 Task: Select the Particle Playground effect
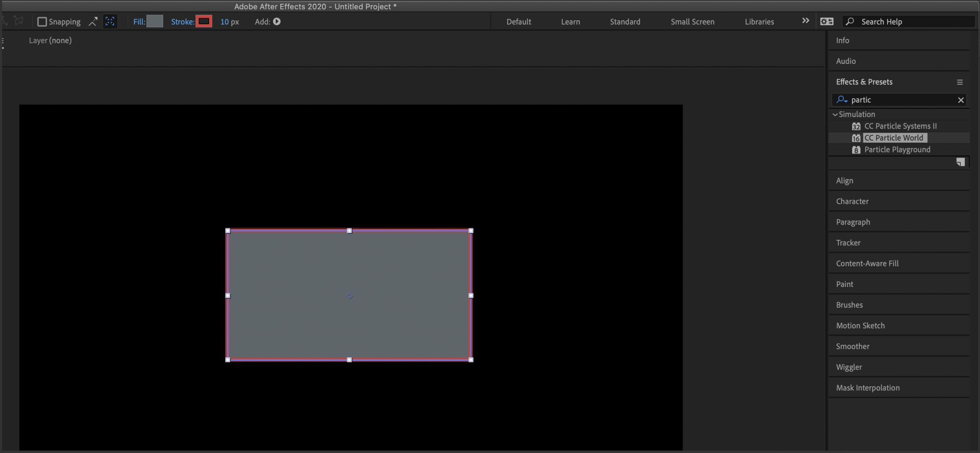tap(897, 150)
